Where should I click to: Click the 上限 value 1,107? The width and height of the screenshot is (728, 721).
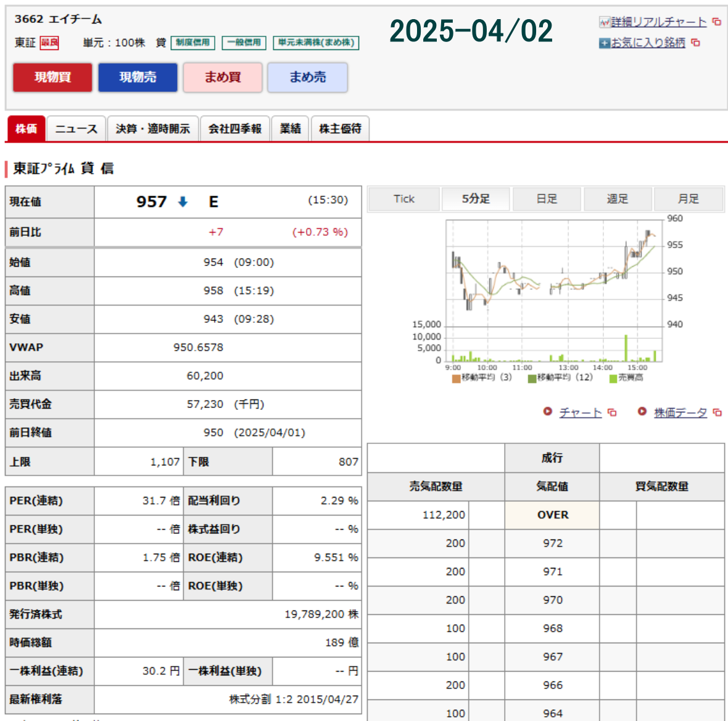[x=165, y=462]
